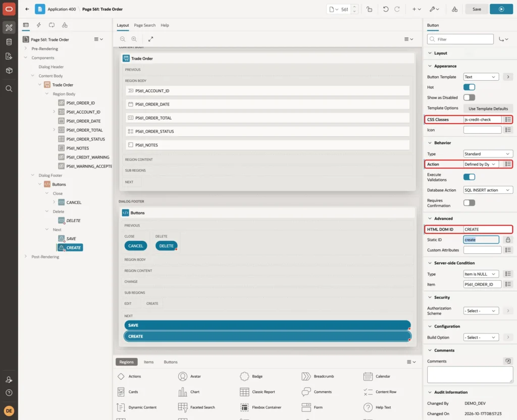Expand the Post-Rendering tree node
The width and height of the screenshot is (517, 420).
click(x=26, y=256)
